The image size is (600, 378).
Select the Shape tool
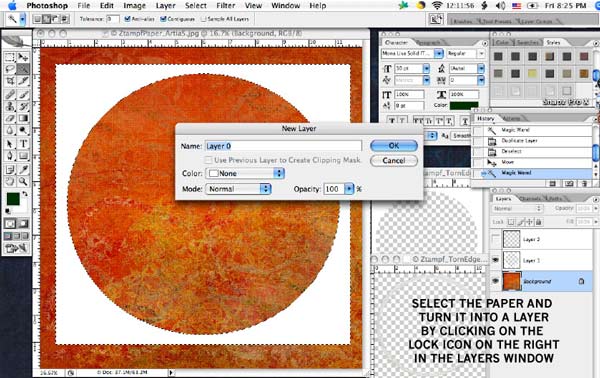(x=23, y=156)
